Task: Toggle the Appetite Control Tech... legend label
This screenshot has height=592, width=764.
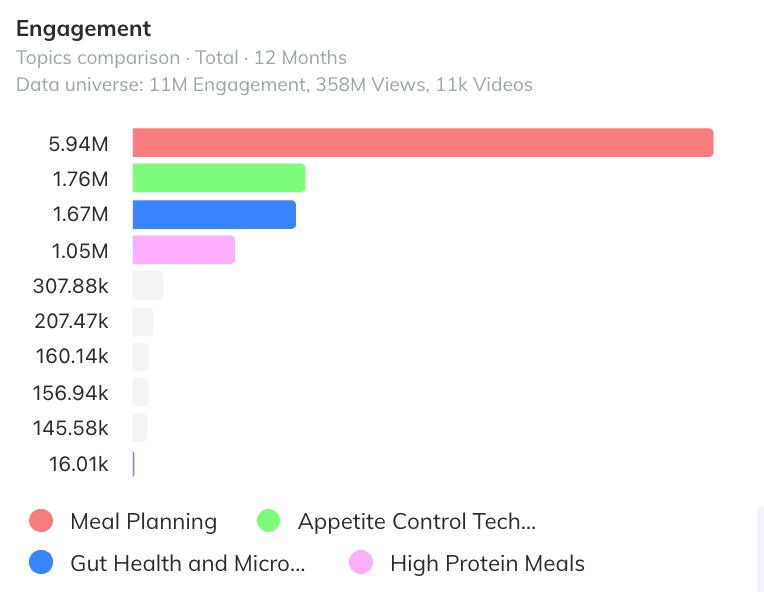Action: [x=417, y=521]
